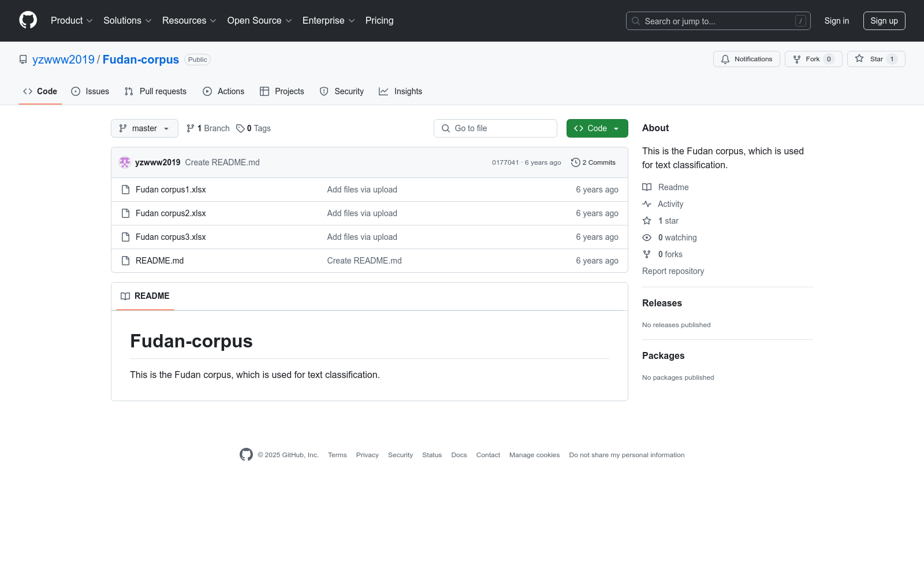Open the Product dropdown menu
The width and height of the screenshot is (924, 578).
click(x=72, y=21)
